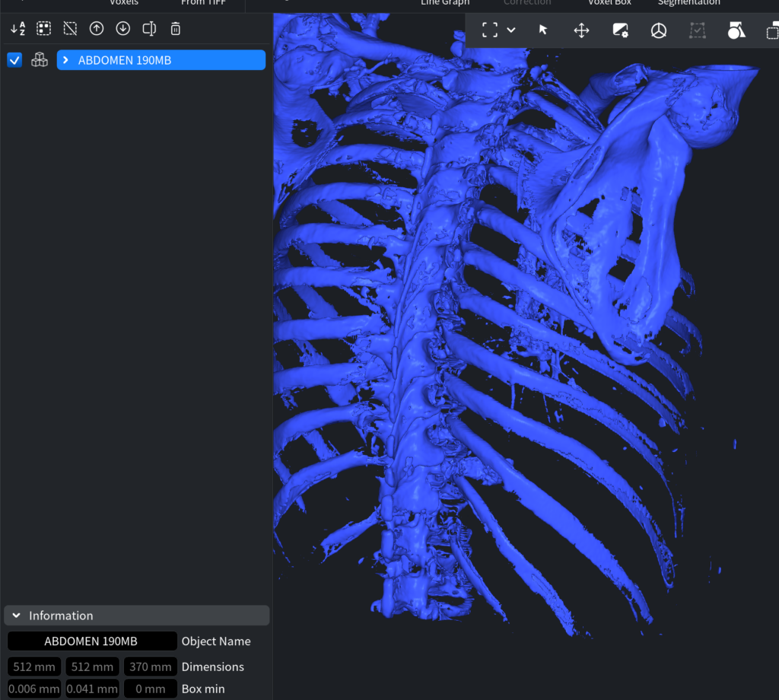This screenshot has width=779, height=700.
Task: Click the select all objects icon
Action: pyautogui.click(x=44, y=29)
